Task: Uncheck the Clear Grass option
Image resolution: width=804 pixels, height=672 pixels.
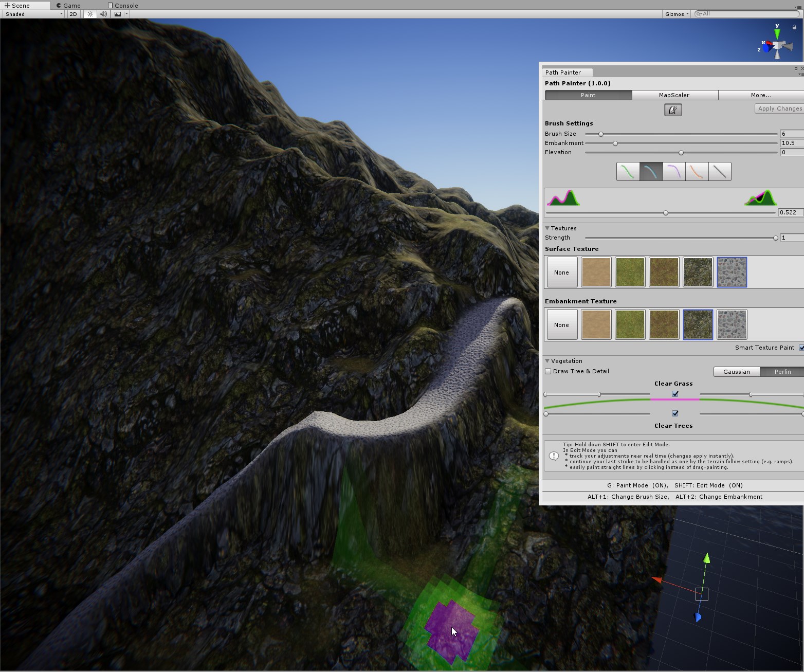Action: [674, 394]
